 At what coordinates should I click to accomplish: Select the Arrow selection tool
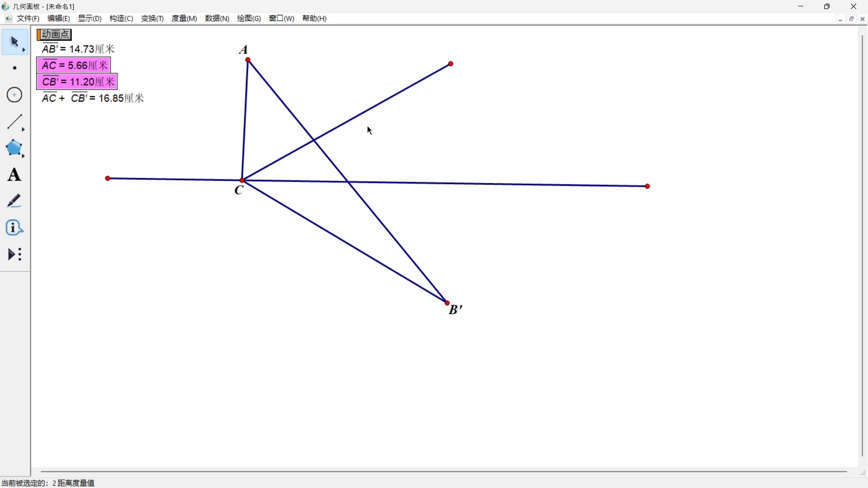click(x=15, y=42)
